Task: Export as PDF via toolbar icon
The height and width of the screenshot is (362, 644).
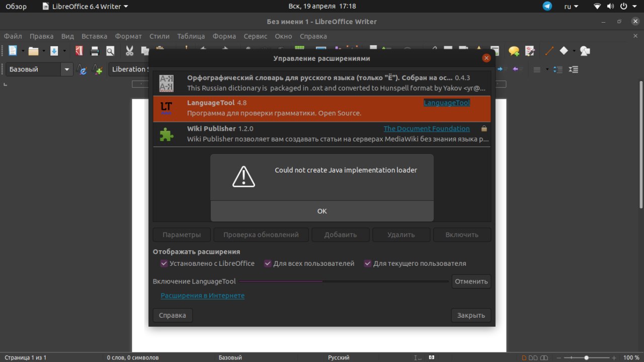Action: (x=79, y=51)
